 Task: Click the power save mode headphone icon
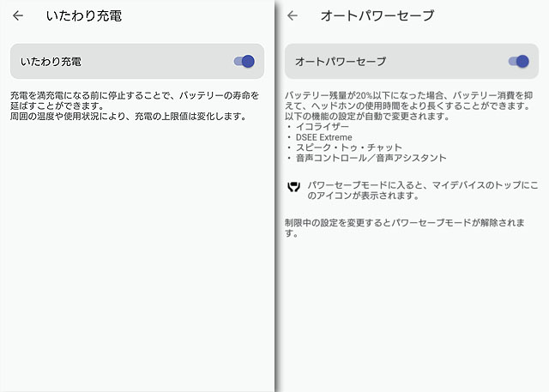(293, 187)
